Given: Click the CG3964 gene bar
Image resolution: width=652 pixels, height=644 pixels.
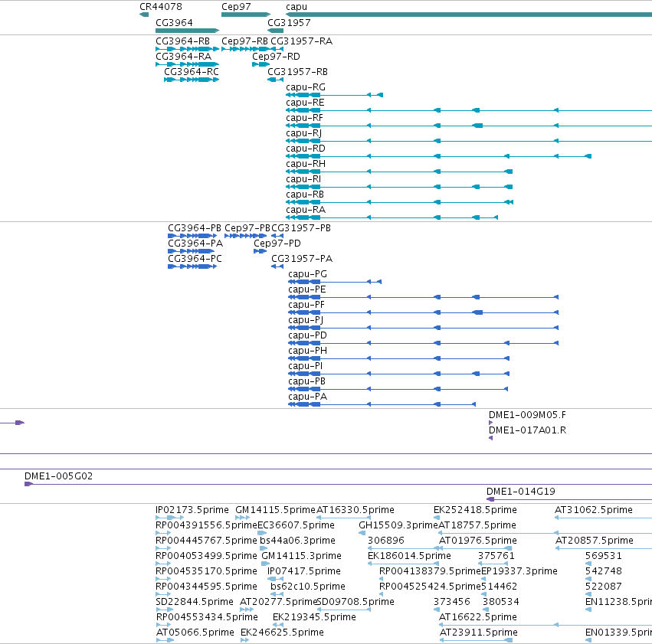Looking at the screenshot, I should 187,31.
